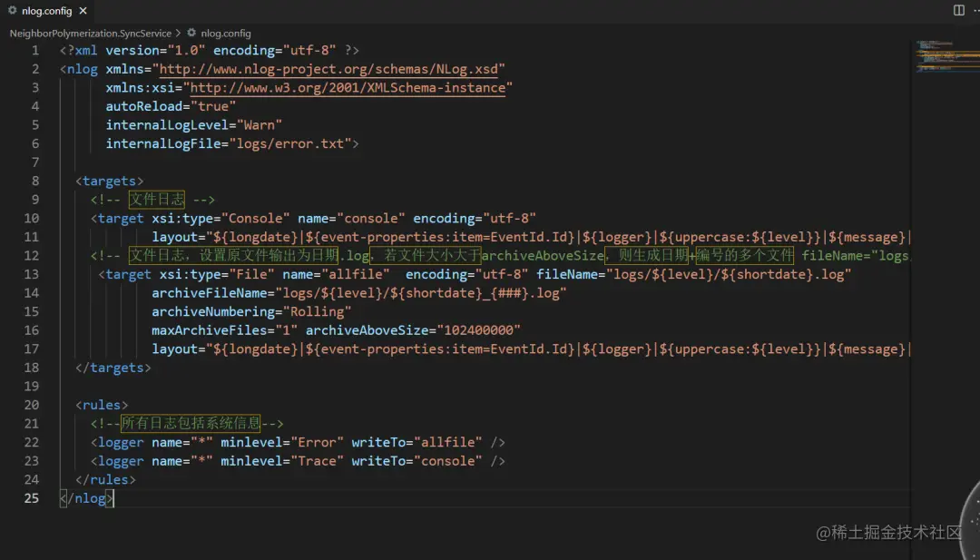Split the editor to the right
Viewport: 980px width, 560px height.
point(959,11)
